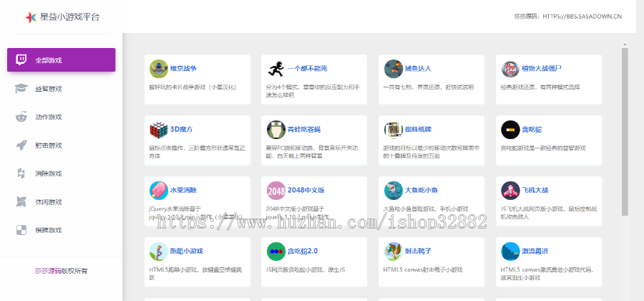Image resolution: width=644 pixels, height=301 pixels.
Task: Click the Twitch-style icon beside 全部游戏
Action: 21,60
